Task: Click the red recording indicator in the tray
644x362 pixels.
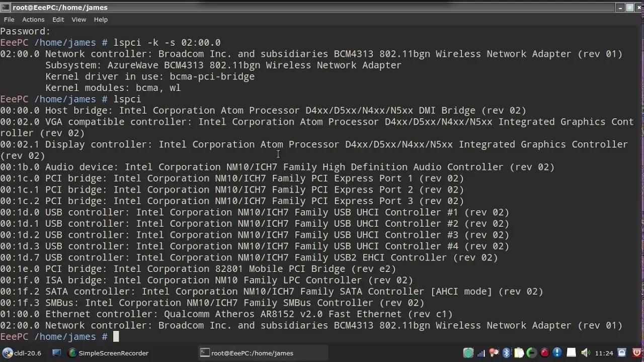Action: (x=544, y=352)
